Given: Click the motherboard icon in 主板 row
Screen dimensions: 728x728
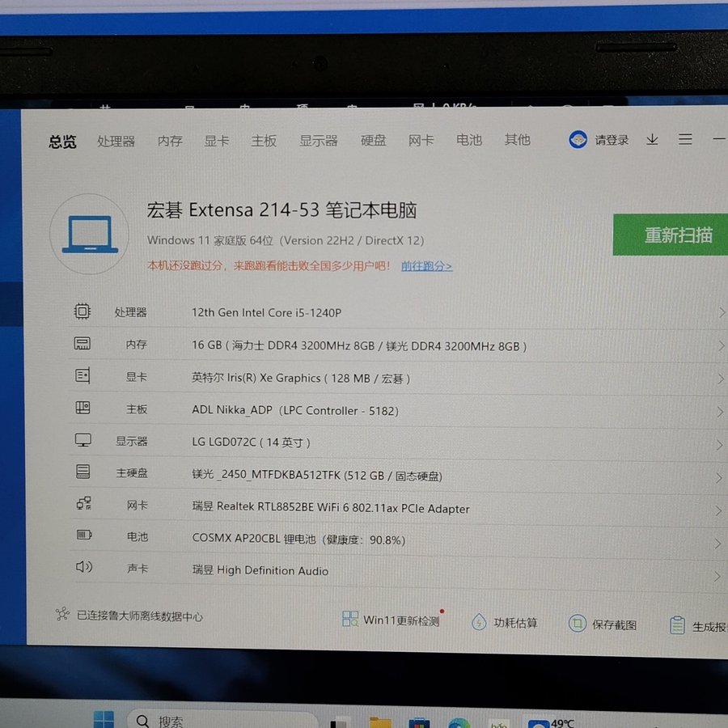Looking at the screenshot, I should (x=83, y=408).
